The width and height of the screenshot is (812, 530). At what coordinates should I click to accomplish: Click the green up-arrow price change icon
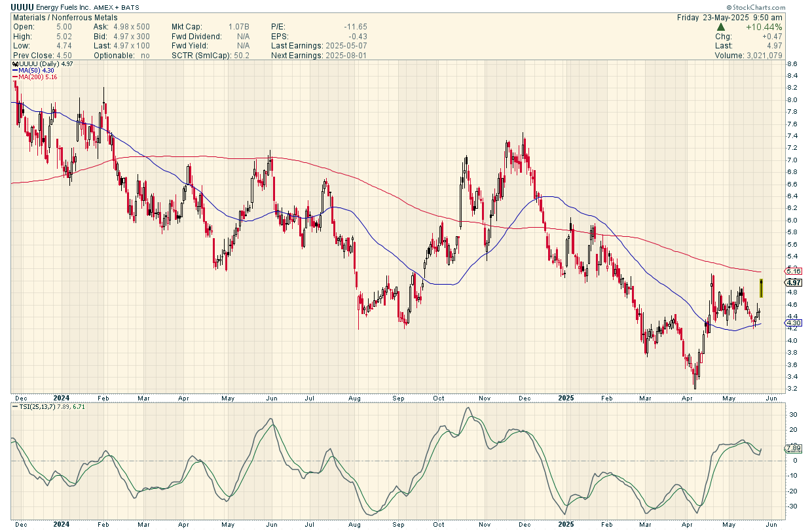tap(721, 27)
